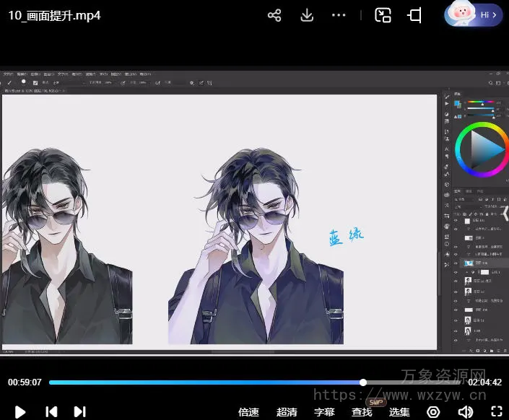Image resolution: width=509 pixels, height=420 pixels.
Task: Open the 倍速 playback speed menu
Action: click(x=248, y=412)
